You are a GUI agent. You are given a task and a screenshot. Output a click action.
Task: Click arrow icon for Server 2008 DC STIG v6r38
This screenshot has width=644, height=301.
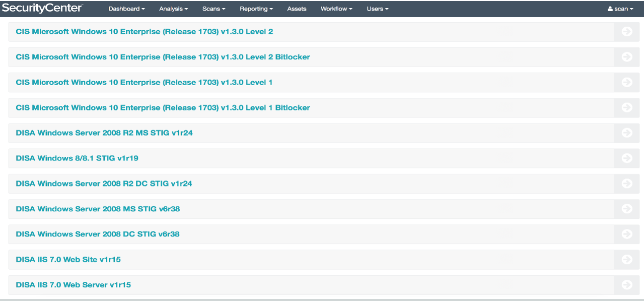click(x=627, y=234)
